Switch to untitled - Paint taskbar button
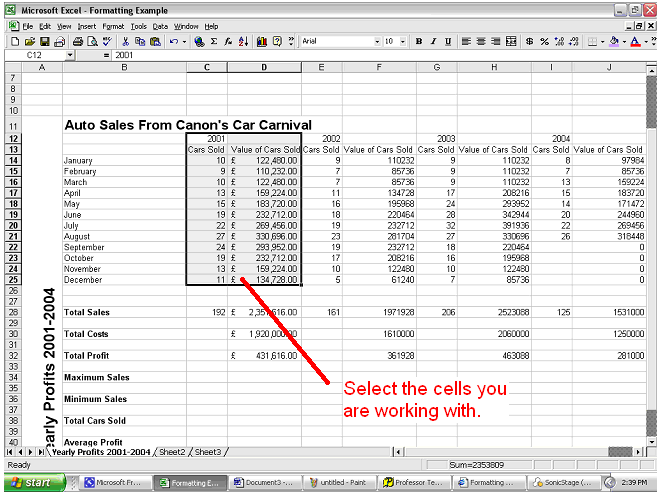This screenshot has width=659, height=493. click(339, 482)
